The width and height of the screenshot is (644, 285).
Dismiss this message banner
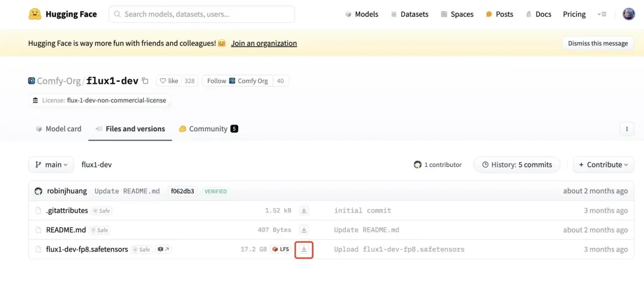tap(597, 43)
